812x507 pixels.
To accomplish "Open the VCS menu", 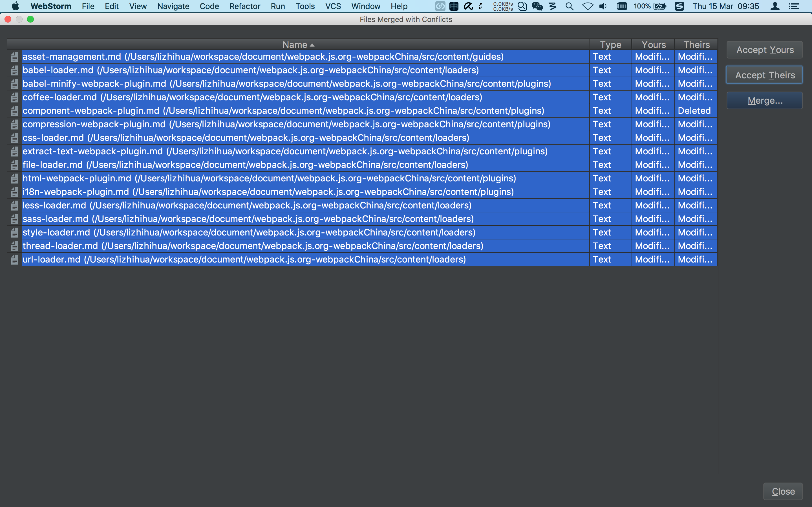I will pyautogui.click(x=332, y=6).
